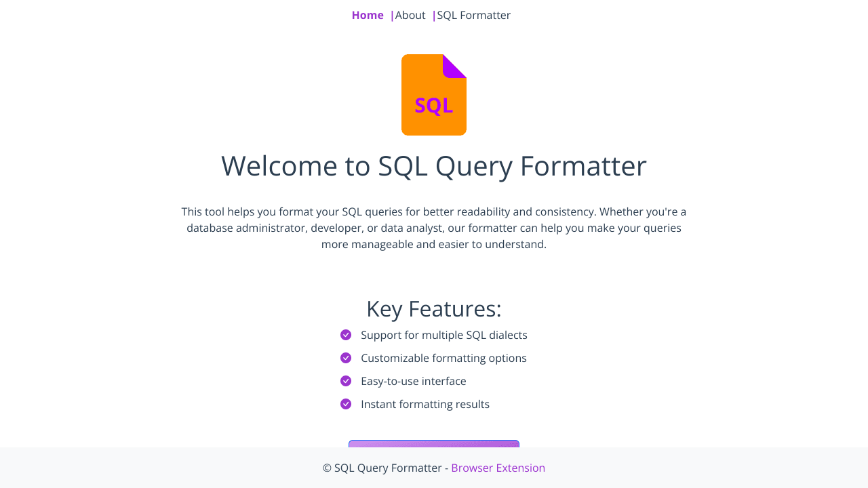The width and height of the screenshot is (868, 488).
Task: Select the 'Customizable formatting options' feature text
Action: [443, 358]
